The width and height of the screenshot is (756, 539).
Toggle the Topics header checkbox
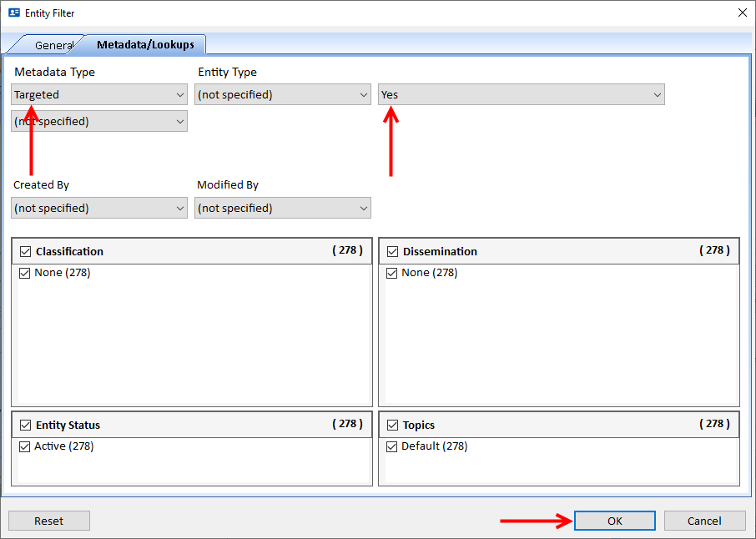coord(392,425)
